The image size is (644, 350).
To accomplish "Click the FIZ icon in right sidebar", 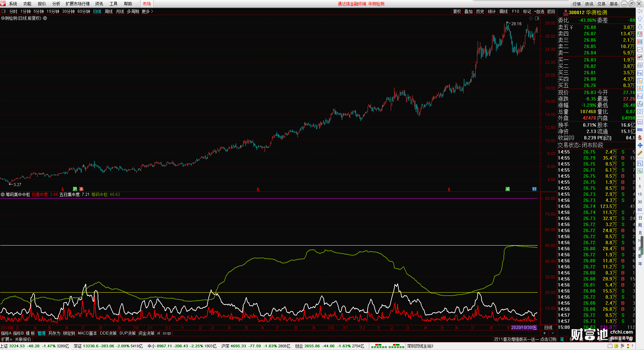I will click(x=640, y=96).
